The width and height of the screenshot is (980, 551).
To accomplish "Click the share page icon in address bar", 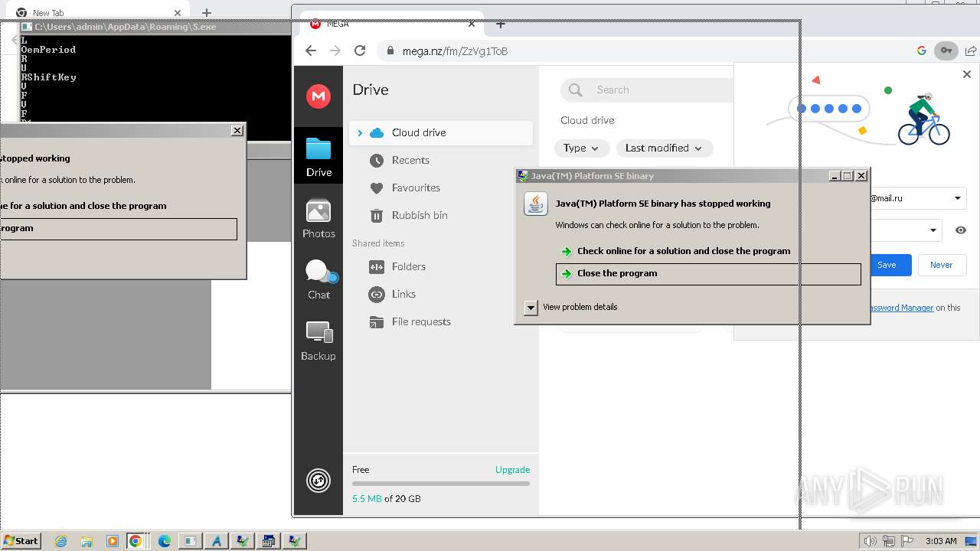I will (971, 51).
